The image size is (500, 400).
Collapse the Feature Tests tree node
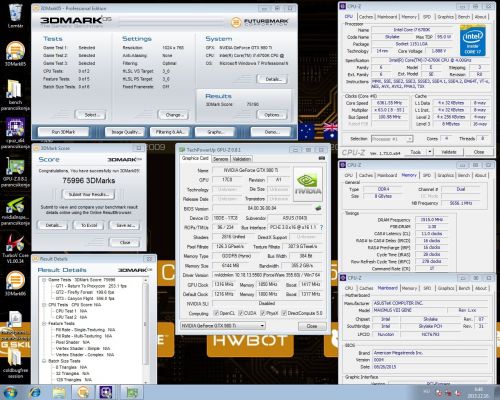(x=44, y=323)
